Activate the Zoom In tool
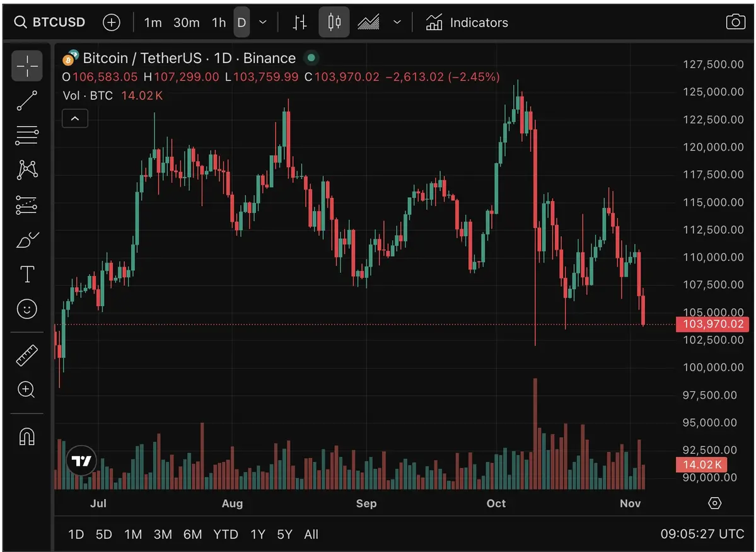 (26, 390)
